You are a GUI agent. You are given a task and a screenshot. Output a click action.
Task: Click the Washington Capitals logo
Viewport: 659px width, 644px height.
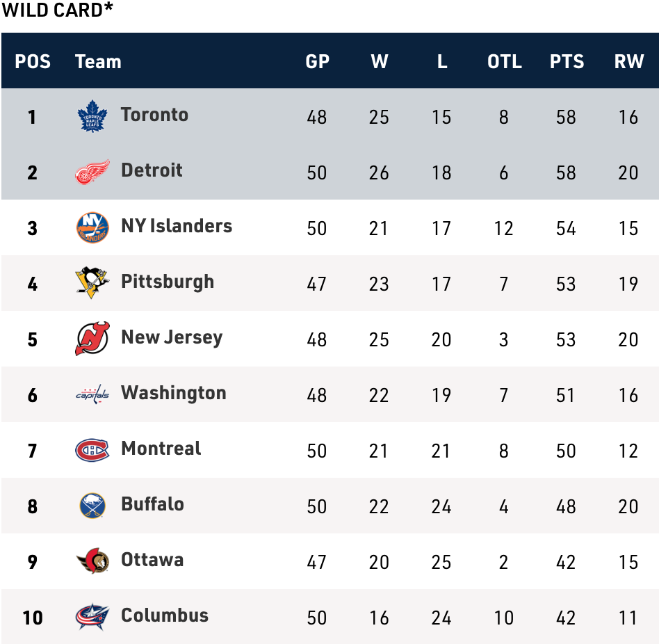(92, 394)
